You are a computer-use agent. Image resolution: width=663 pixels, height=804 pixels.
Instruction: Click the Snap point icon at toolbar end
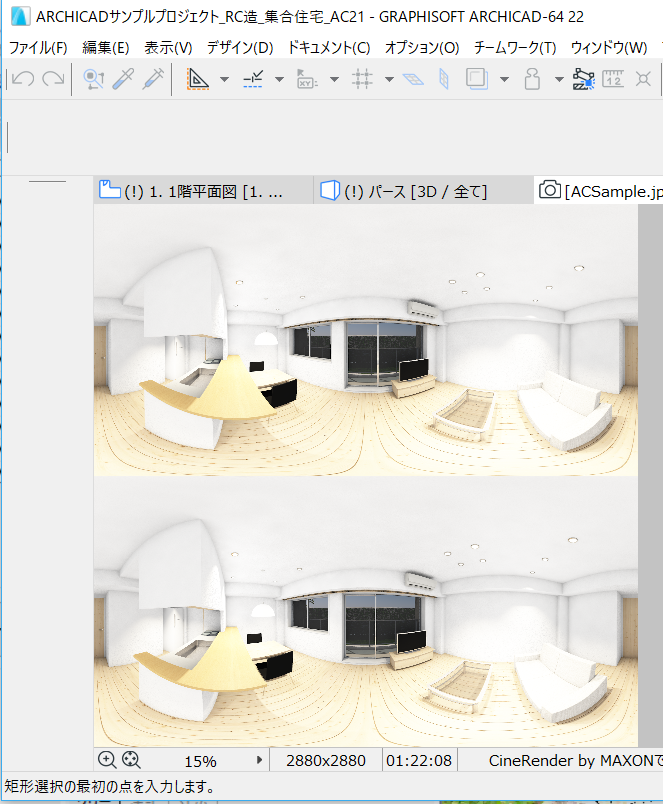(x=643, y=79)
